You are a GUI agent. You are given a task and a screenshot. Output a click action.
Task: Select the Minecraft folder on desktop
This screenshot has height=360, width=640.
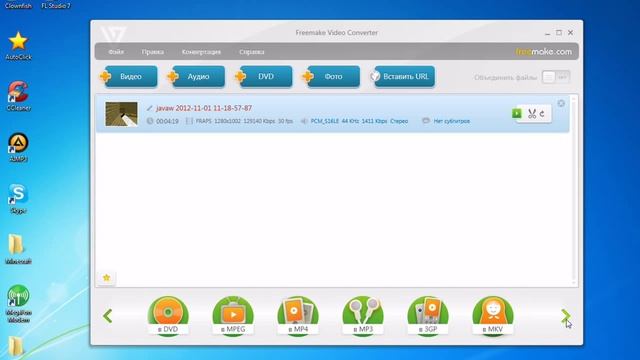pos(18,249)
